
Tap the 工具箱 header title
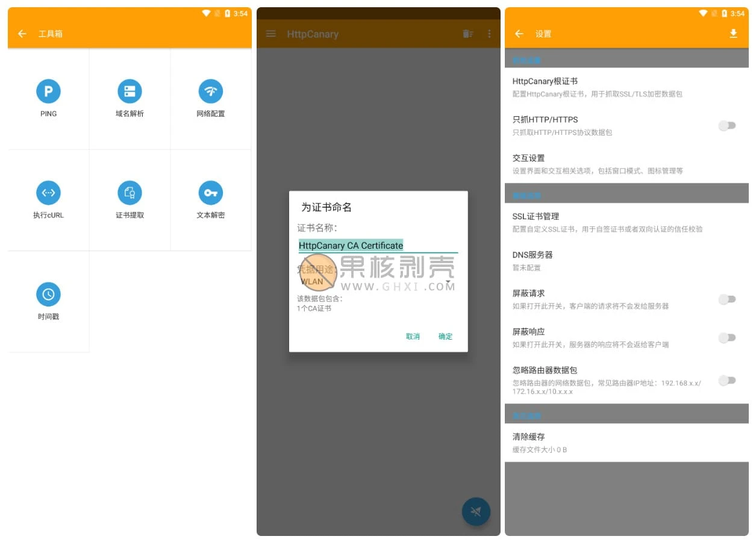pyautogui.click(x=51, y=34)
